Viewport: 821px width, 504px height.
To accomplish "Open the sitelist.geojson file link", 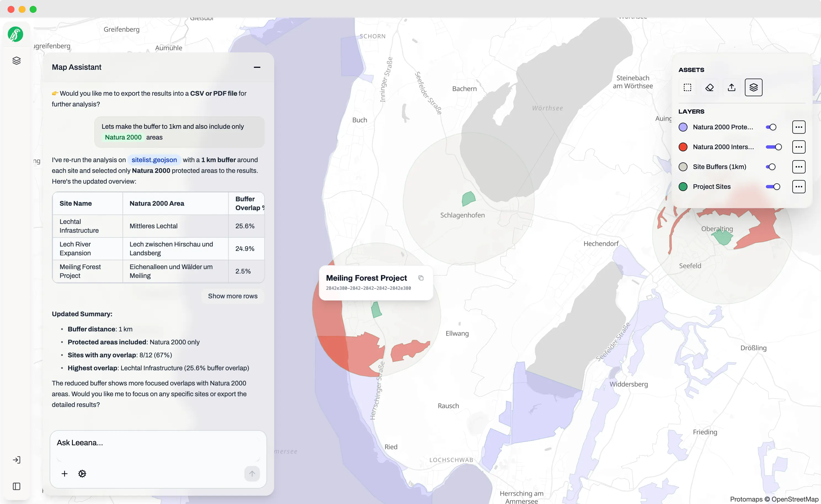I will pyautogui.click(x=154, y=160).
